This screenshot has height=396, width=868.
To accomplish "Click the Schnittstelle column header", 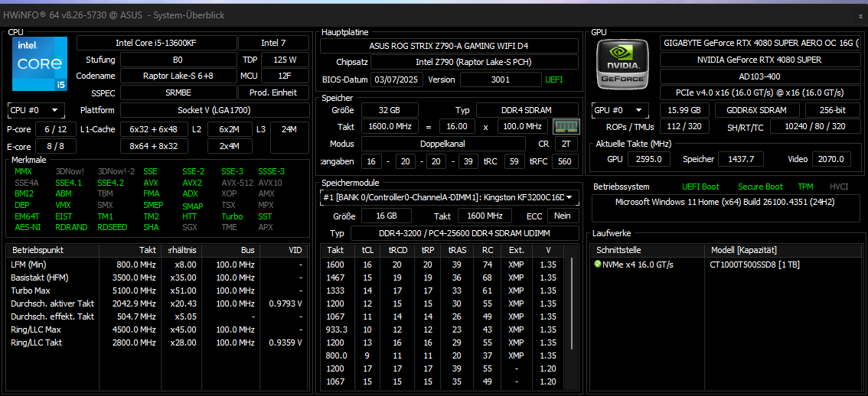I will pos(648,251).
